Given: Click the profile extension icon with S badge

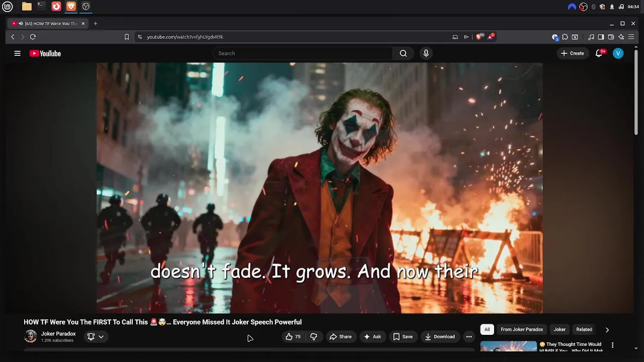Looking at the screenshot, I should click(x=555, y=37).
